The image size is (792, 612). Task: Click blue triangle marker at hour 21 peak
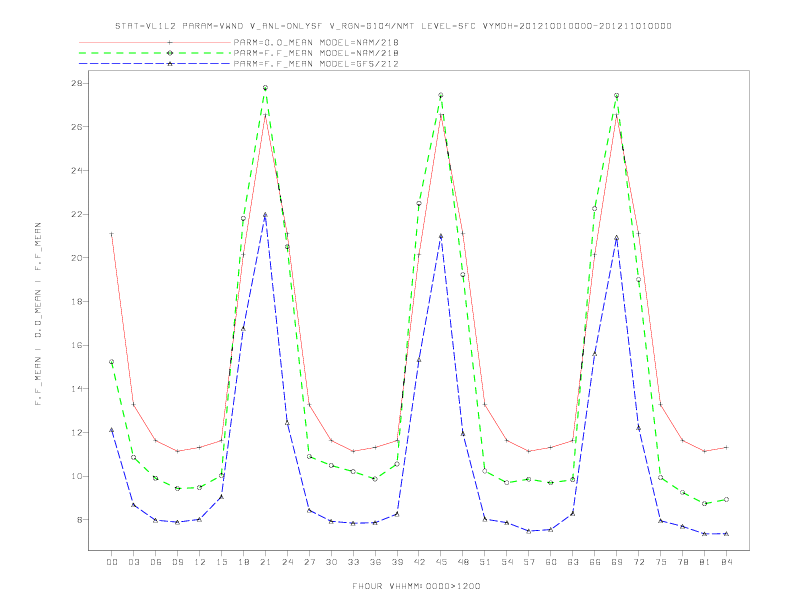(265, 215)
